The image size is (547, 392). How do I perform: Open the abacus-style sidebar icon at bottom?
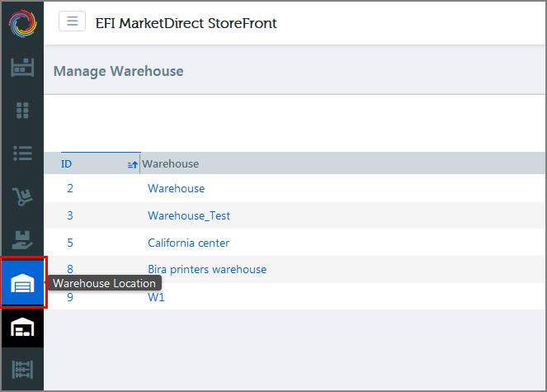[22, 370]
